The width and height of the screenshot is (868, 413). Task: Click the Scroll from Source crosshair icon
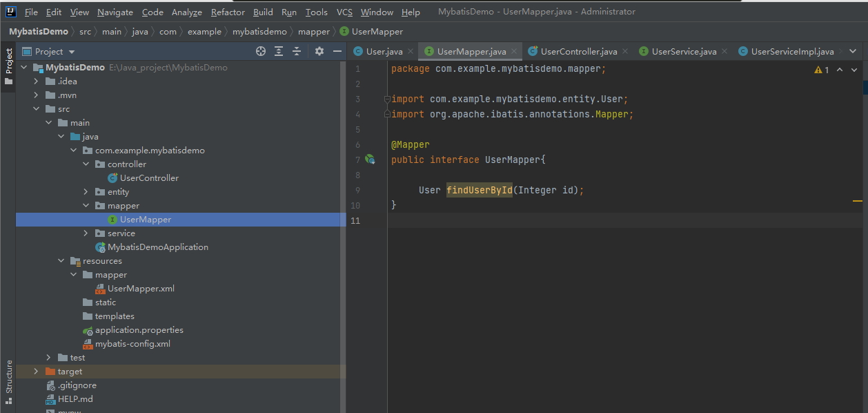(261, 51)
